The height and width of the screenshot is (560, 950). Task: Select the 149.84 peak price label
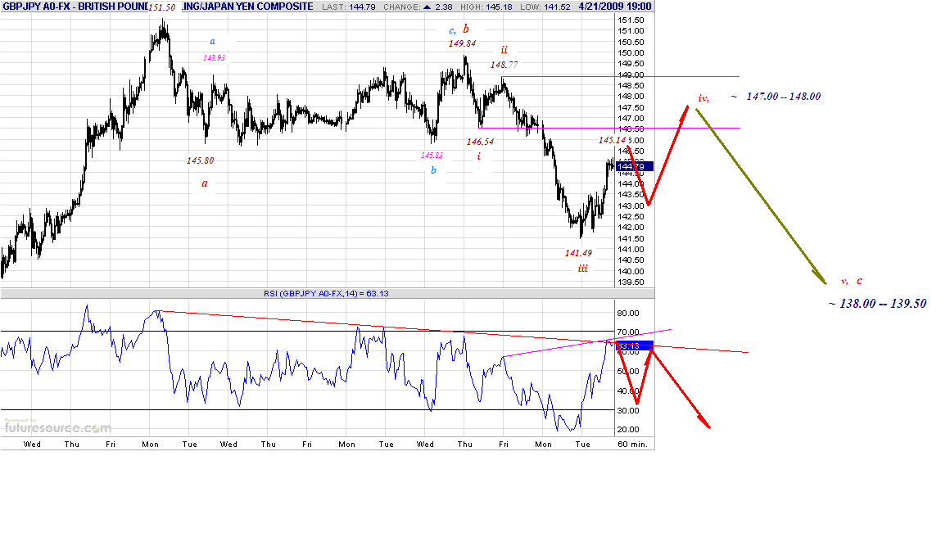click(x=462, y=43)
